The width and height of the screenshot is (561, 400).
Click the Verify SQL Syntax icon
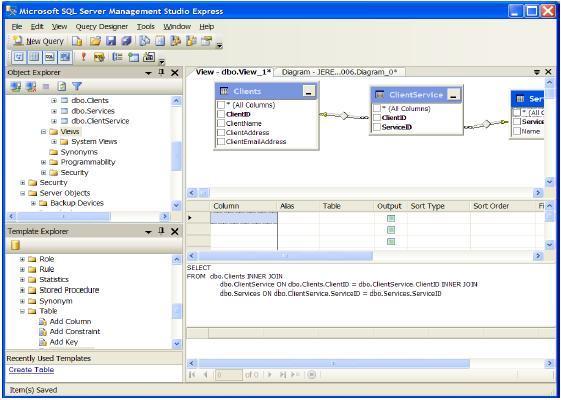click(99, 57)
